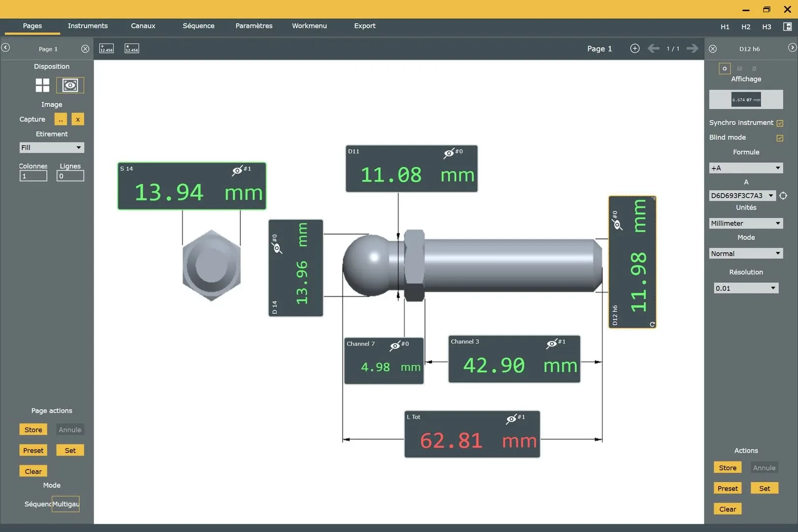Go to previous page arrow
The width and height of the screenshot is (798, 532).
pyautogui.click(x=653, y=48)
